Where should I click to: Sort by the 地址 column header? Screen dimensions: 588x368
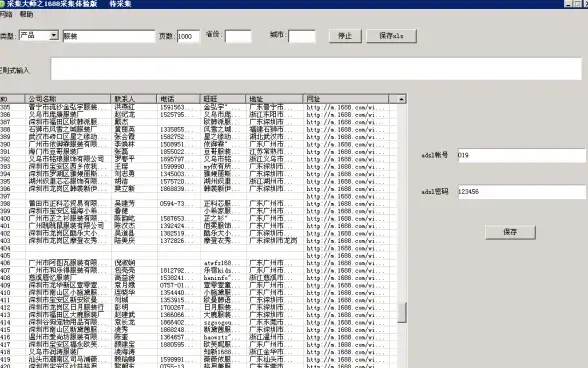pos(274,99)
